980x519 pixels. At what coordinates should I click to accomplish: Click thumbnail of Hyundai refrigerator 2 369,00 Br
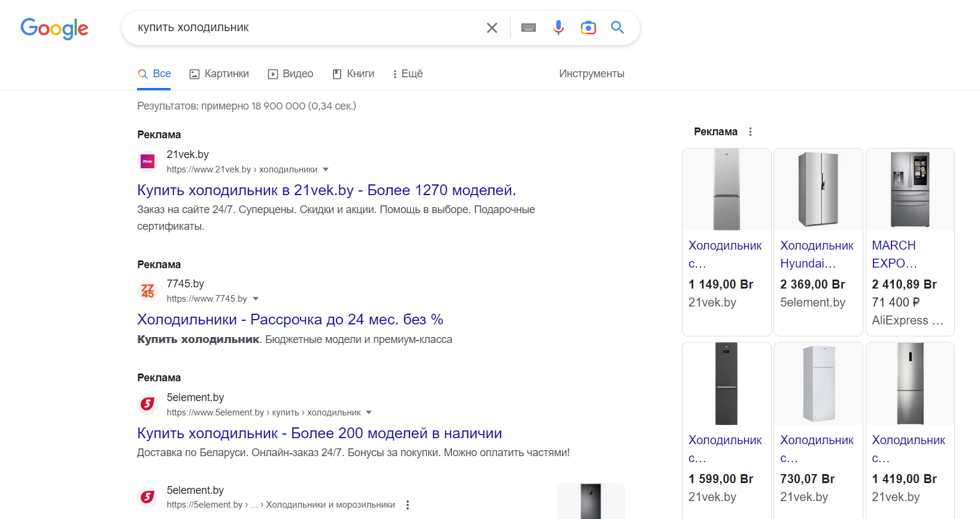(x=818, y=190)
